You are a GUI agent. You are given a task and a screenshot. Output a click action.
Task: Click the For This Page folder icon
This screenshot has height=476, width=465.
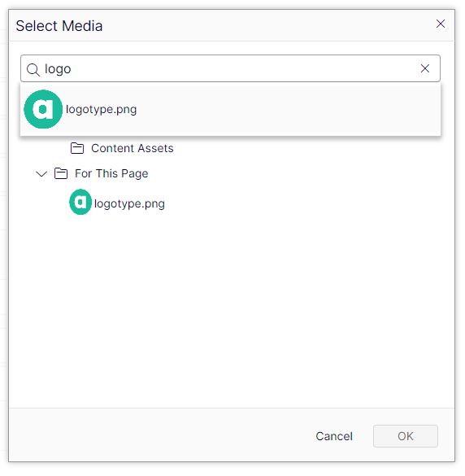point(61,173)
